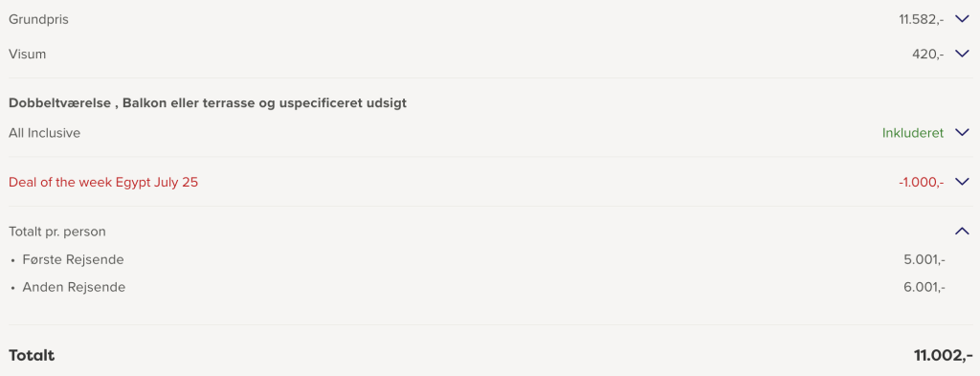The image size is (980, 376).
Task: Click the Totalt pr. person label
Action: click(x=57, y=232)
